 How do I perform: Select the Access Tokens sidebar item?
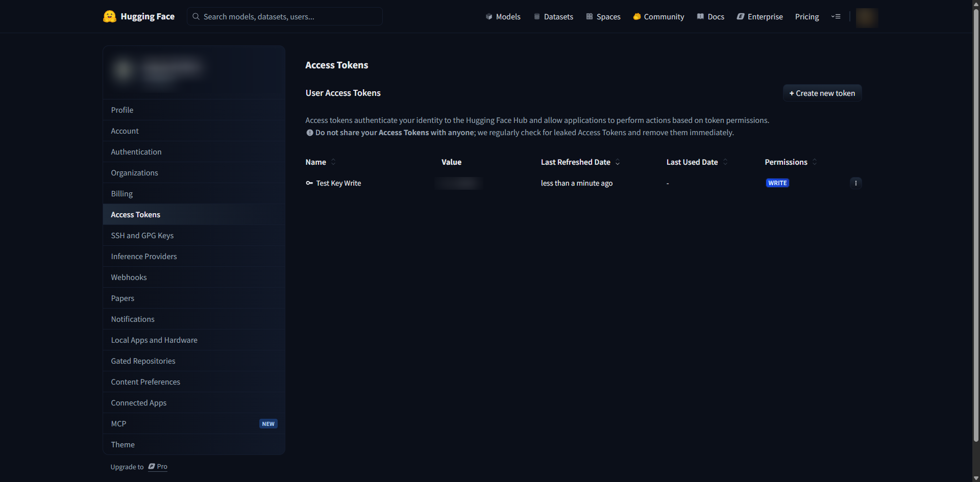pyautogui.click(x=194, y=214)
